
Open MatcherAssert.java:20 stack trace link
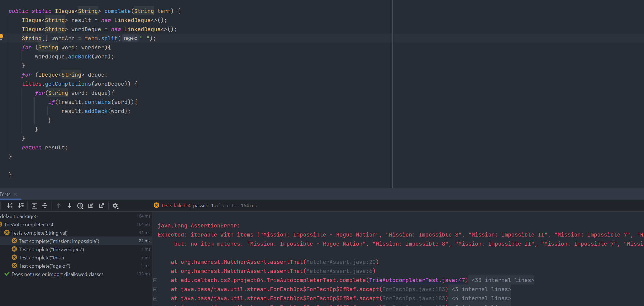pos(341,262)
